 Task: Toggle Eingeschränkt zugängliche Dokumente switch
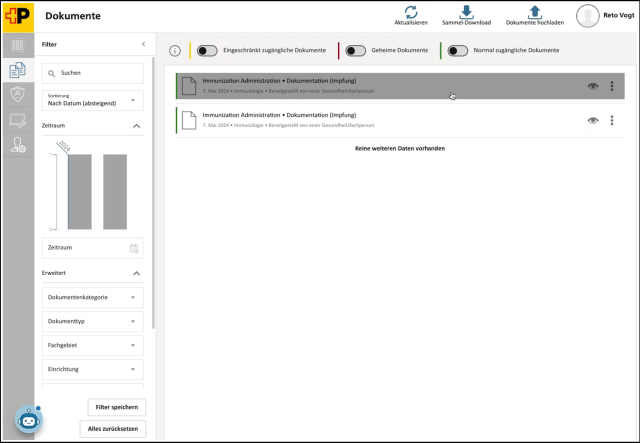pos(207,51)
